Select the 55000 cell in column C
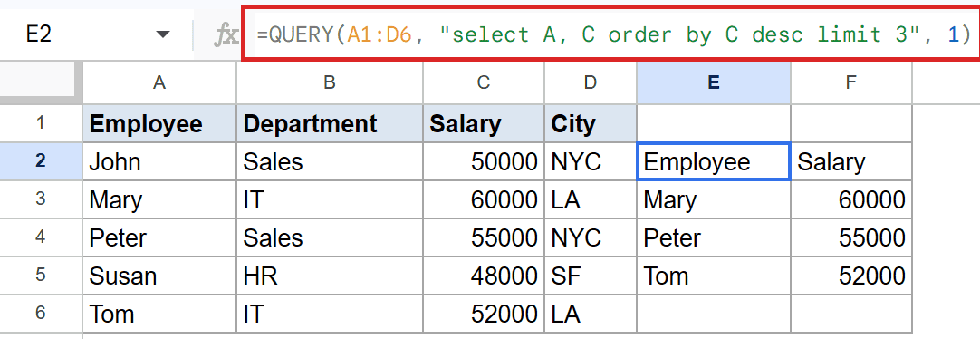This screenshot has width=980, height=339. click(x=483, y=237)
